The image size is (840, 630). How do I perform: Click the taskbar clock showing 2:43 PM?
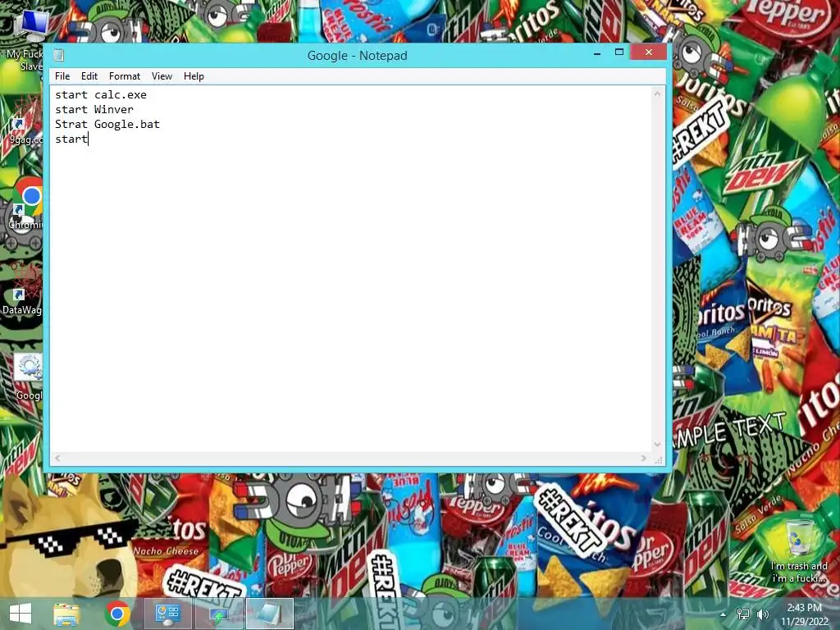click(804, 614)
